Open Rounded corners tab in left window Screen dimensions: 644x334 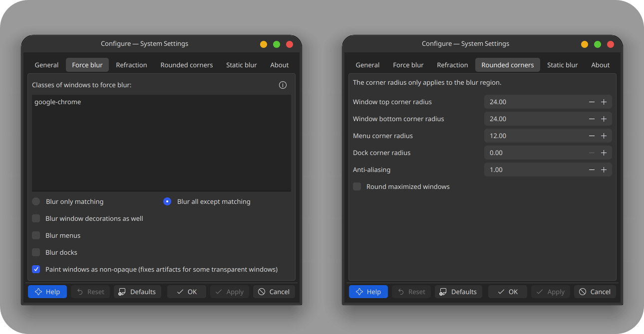pos(187,65)
